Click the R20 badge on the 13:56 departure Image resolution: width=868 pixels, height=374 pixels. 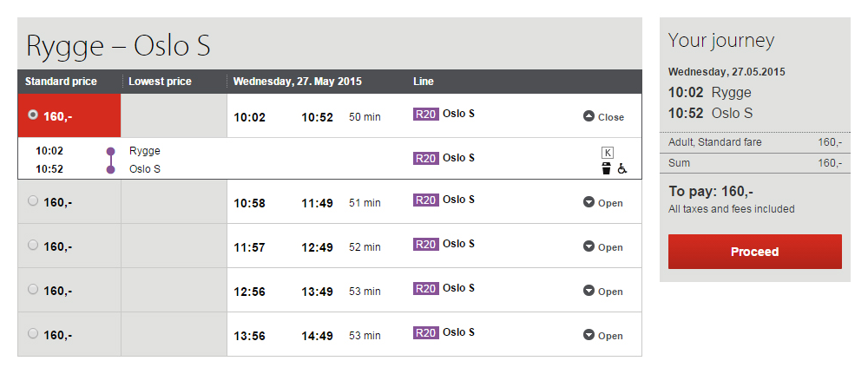coord(426,333)
